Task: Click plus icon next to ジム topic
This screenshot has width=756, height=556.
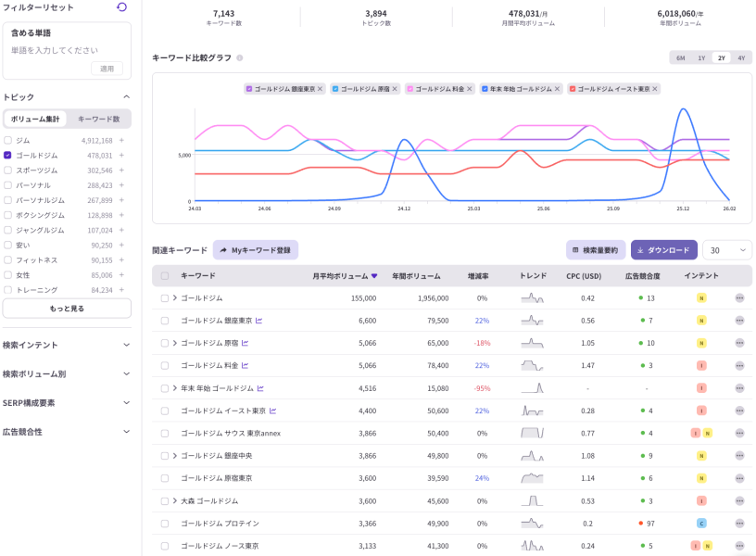Action: pos(121,141)
